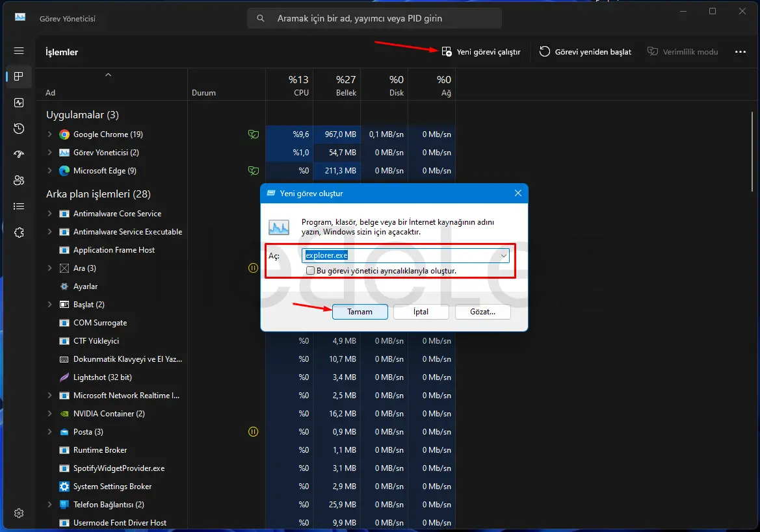Click the 'Arka plan işlemleri (28)' heading
The height and width of the screenshot is (532, 760).
98,194
